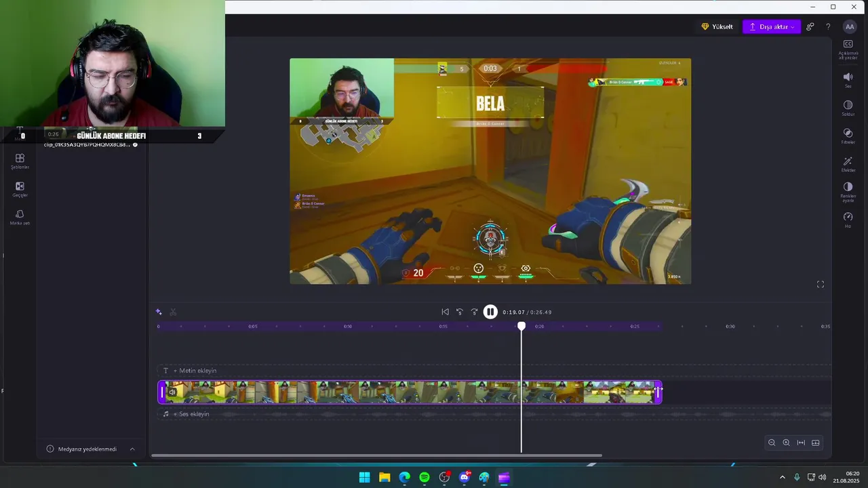
Task: Click the clip's right trim handle
Action: click(658, 392)
